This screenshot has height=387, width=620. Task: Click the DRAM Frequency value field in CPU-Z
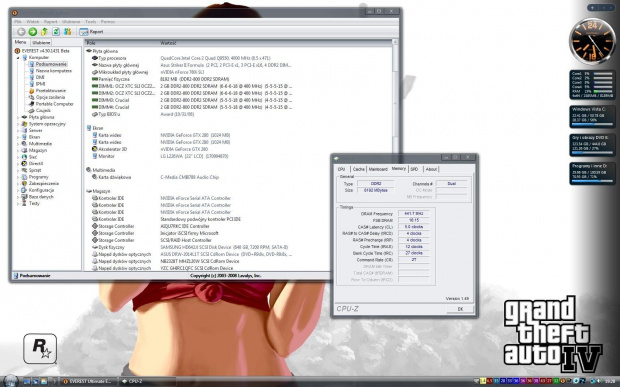tap(414, 213)
